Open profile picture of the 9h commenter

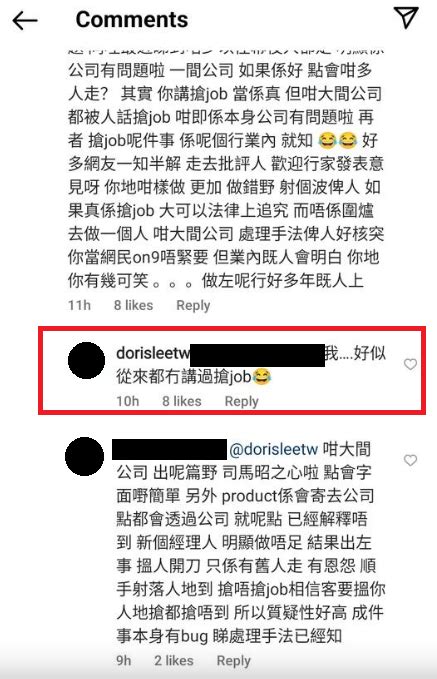[x=84, y=456]
